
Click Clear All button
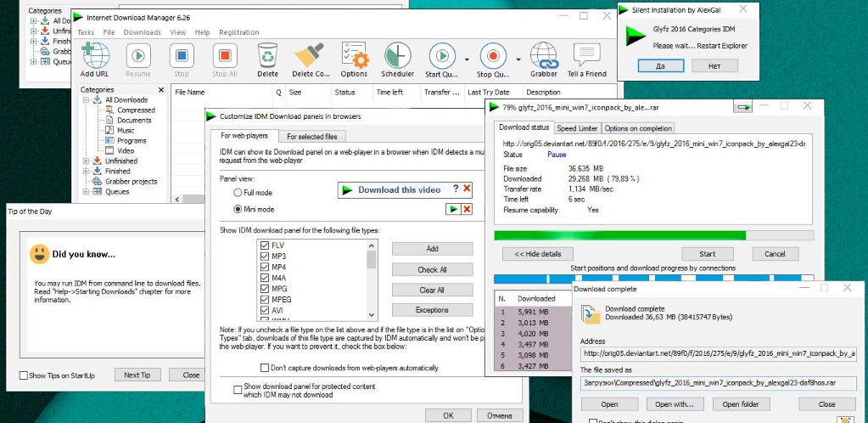pyautogui.click(x=433, y=290)
